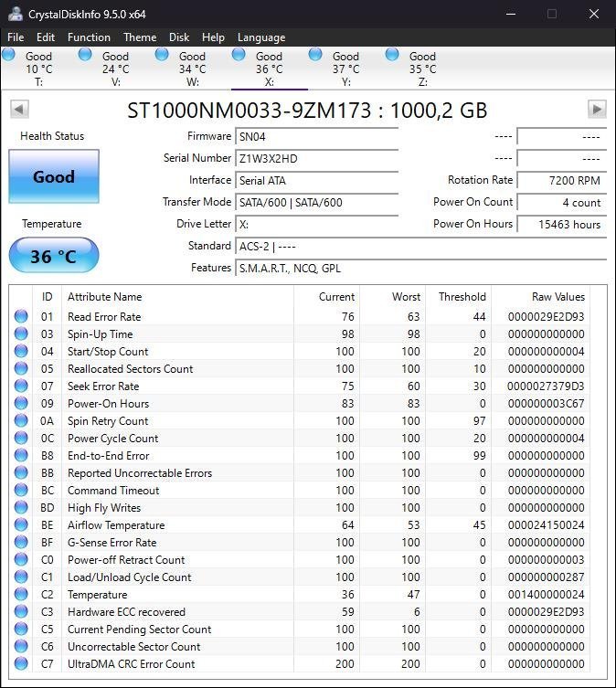616x688 pixels.
Task: Click the Serial Number field
Action: tap(316, 159)
